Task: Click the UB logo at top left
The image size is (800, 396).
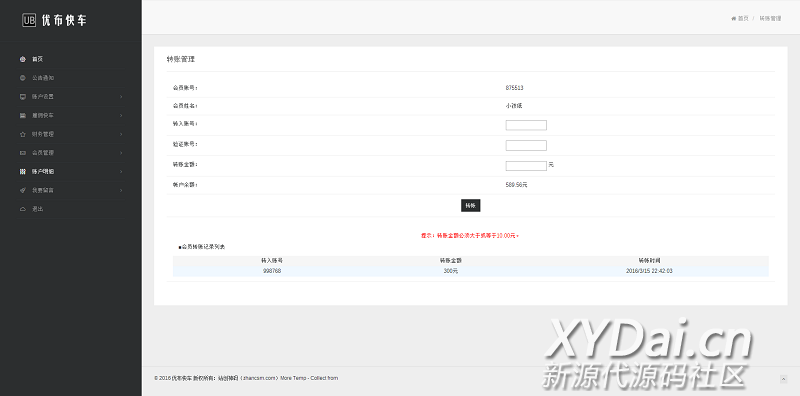Action: [x=29, y=20]
